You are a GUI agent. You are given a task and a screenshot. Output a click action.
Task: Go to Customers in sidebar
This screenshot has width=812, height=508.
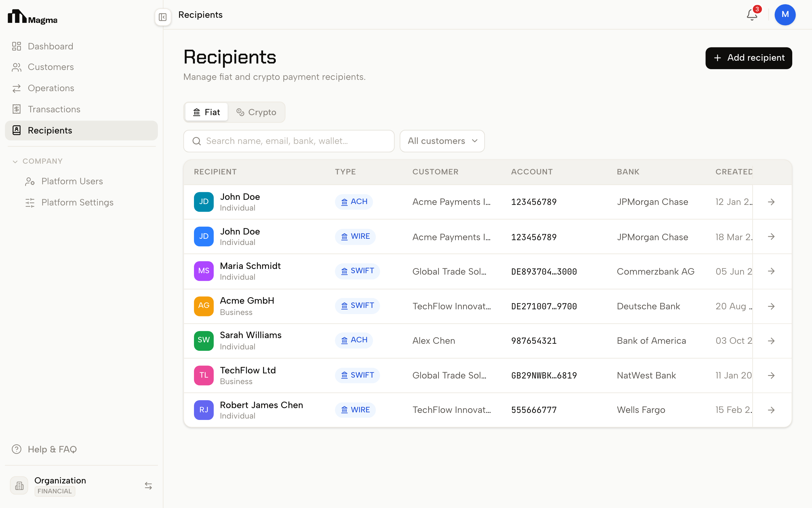pyautogui.click(x=81, y=67)
